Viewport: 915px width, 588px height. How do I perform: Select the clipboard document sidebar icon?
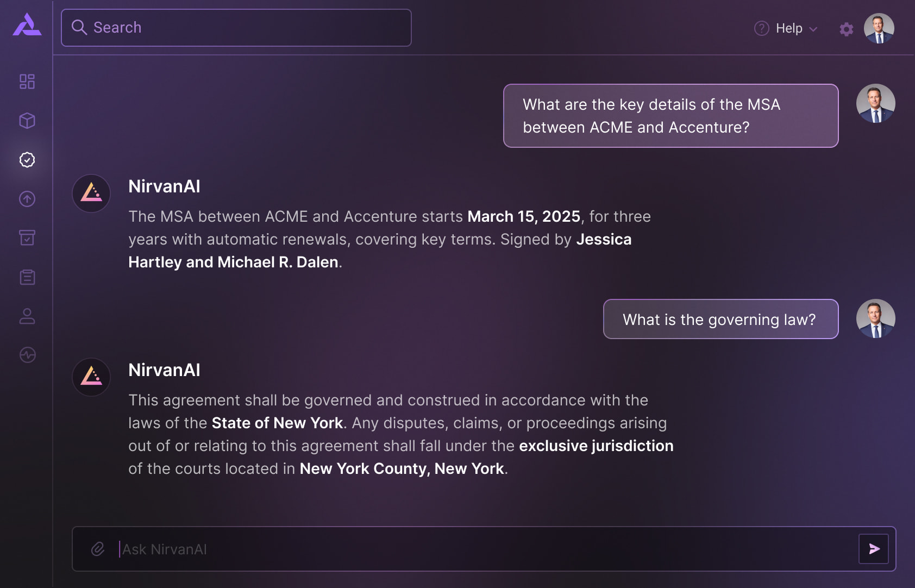point(27,277)
